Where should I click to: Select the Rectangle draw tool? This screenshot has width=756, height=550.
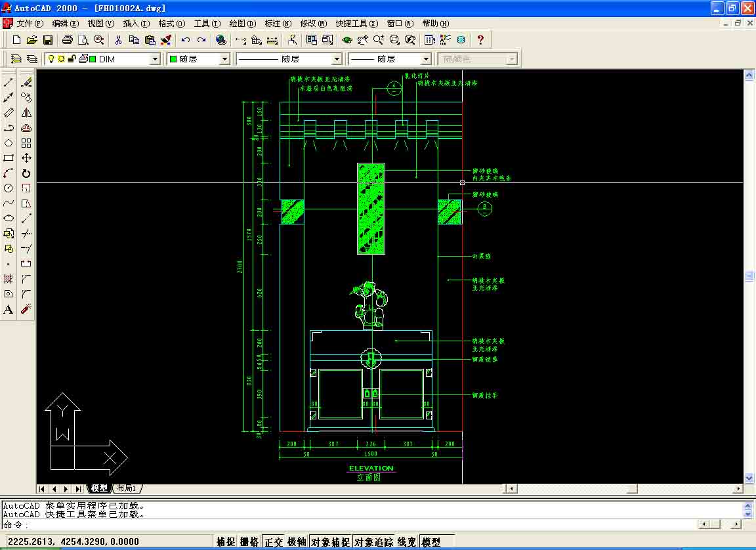(x=9, y=158)
